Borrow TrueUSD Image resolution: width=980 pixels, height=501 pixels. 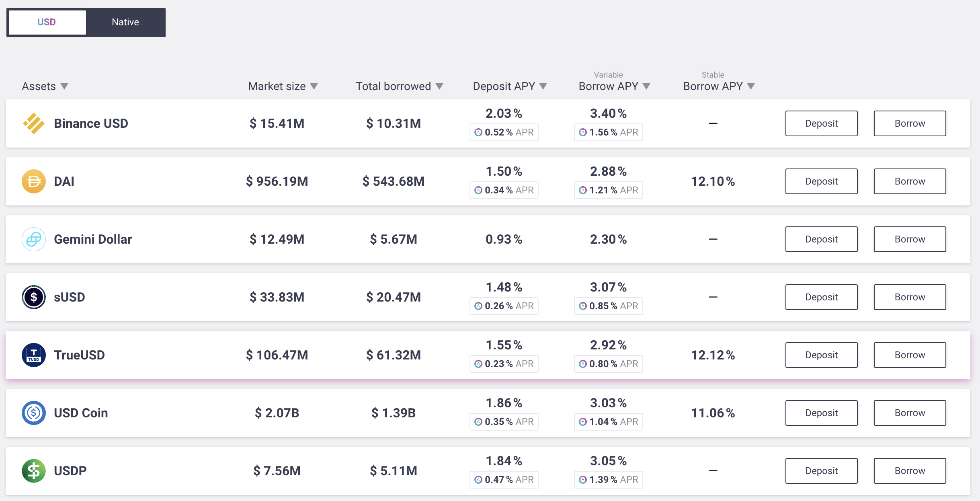(910, 355)
